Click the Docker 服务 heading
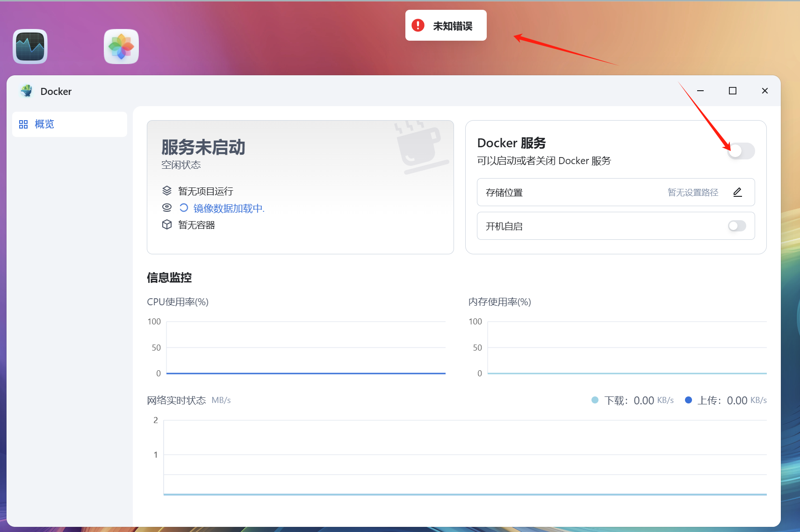The height and width of the screenshot is (532, 800). point(512,143)
